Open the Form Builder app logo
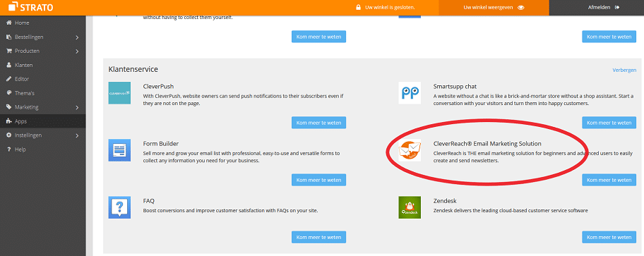Viewport: 644px width, 256px height. [119, 150]
